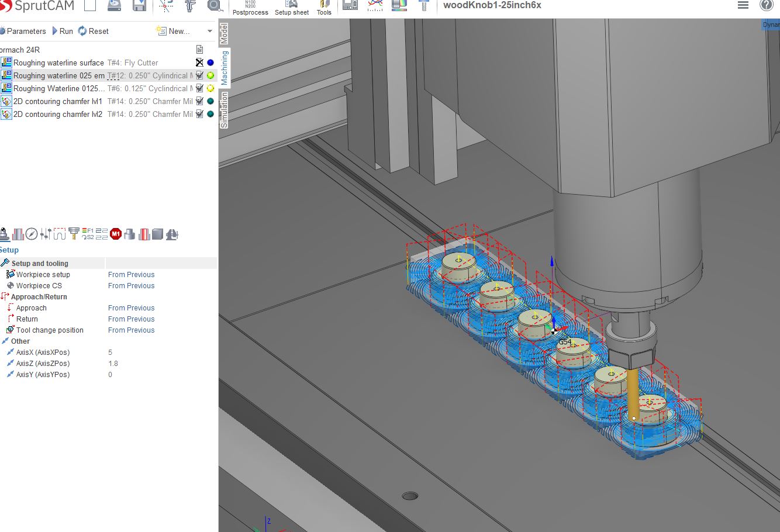Screen dimensions: 780x532
Task: Toggle checkbox for Roughing Waterline 0125
Action: pos(199,88)
